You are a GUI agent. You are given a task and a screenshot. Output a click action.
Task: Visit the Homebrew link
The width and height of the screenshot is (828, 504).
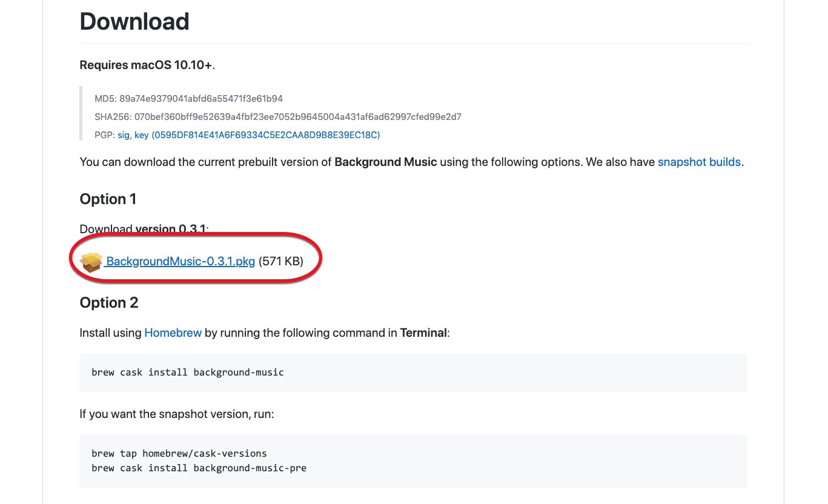[173, 333]
